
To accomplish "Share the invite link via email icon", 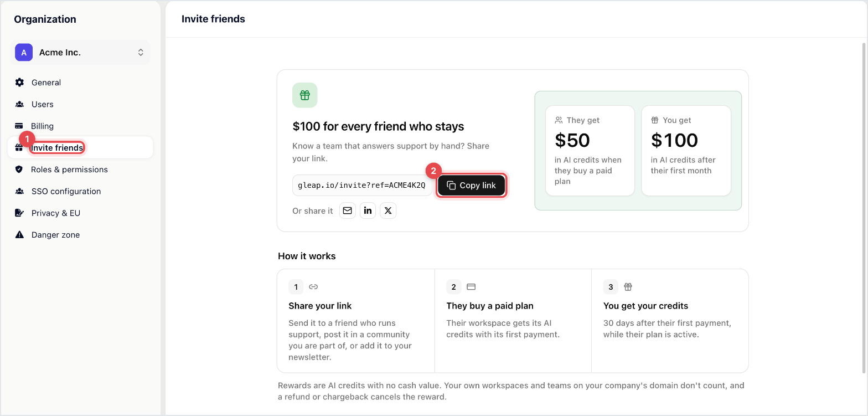I will pyautogui.click(x=347, y=210).
